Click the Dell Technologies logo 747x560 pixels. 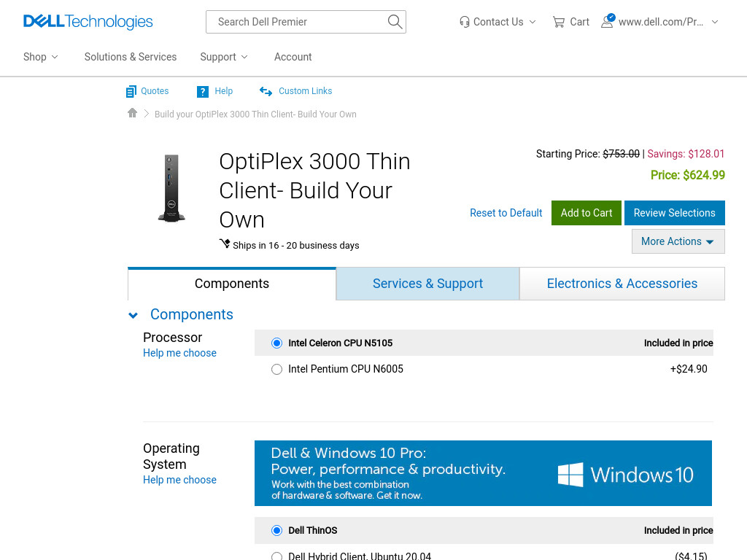88,21
